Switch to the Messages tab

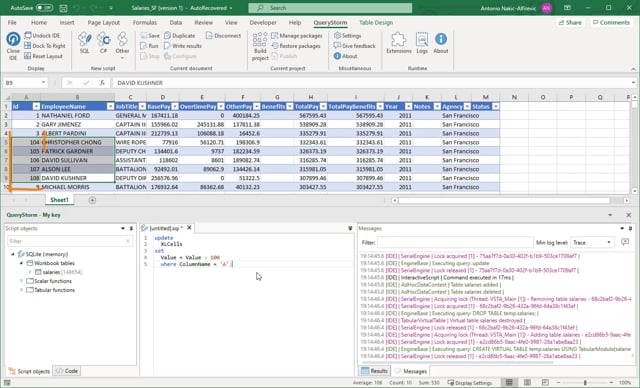411,371
